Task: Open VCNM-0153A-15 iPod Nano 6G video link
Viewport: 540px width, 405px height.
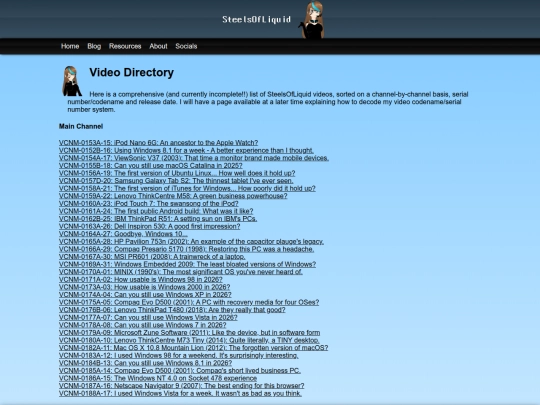Action: [x=158, y=143]
